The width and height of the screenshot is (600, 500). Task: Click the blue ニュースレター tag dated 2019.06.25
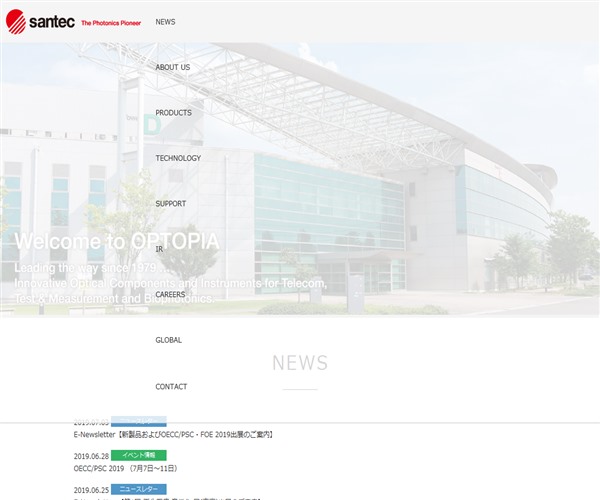pyautogui.click(x=138, y=488)
